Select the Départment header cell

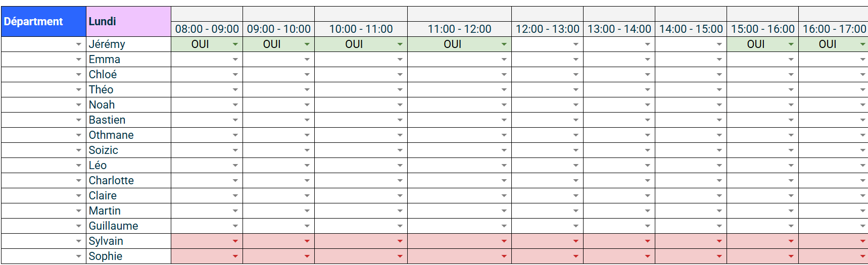tap(43, 22)
